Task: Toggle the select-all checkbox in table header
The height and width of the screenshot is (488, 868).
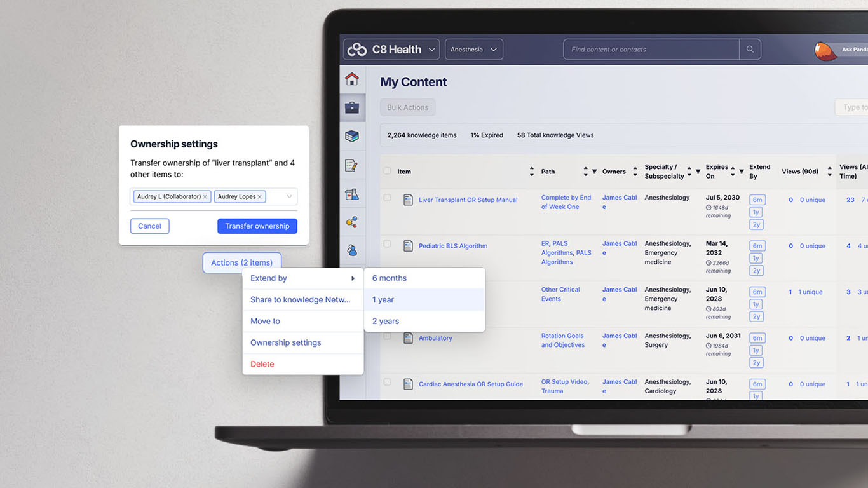Action: point(387,171)
